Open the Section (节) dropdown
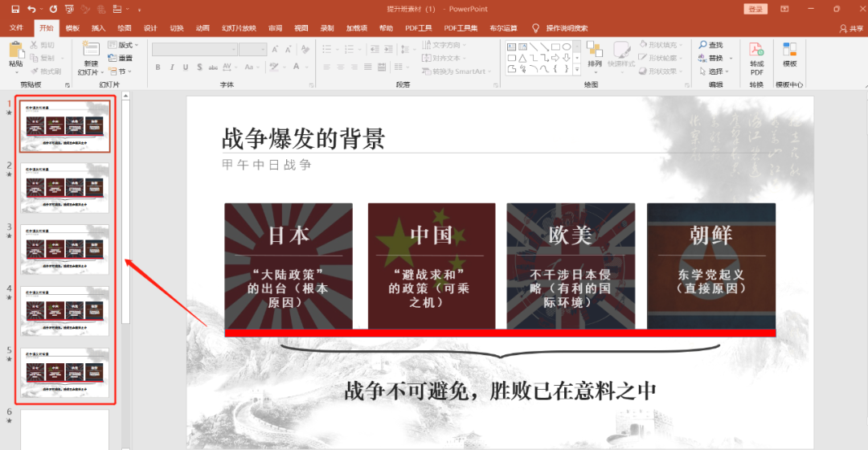868x450 pixels. [120, 72]
